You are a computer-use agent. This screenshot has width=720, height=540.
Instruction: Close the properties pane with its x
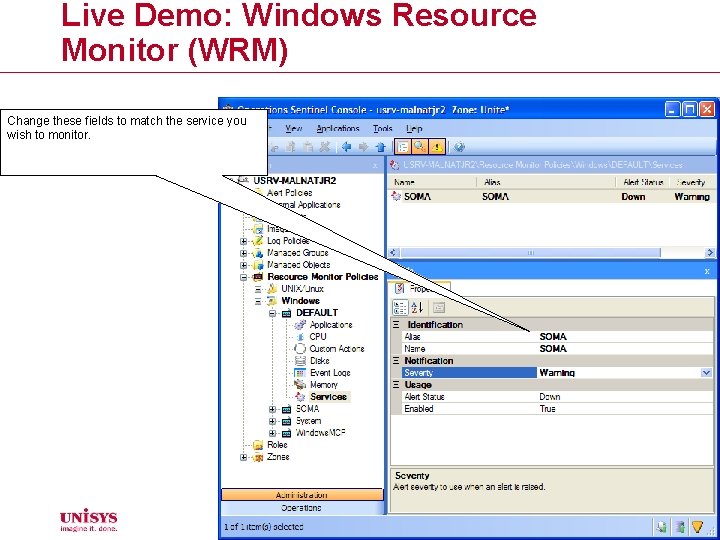(x=707, y=271)
